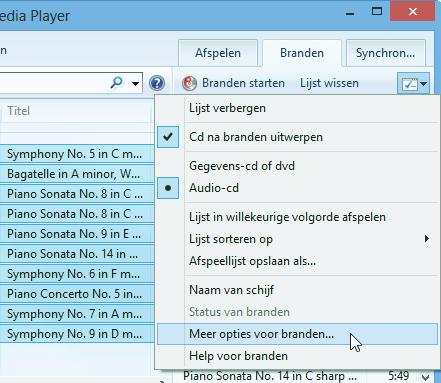441x383 pixels.
Task: Maximize the Media Player window
Action: [x=377, y=12]
